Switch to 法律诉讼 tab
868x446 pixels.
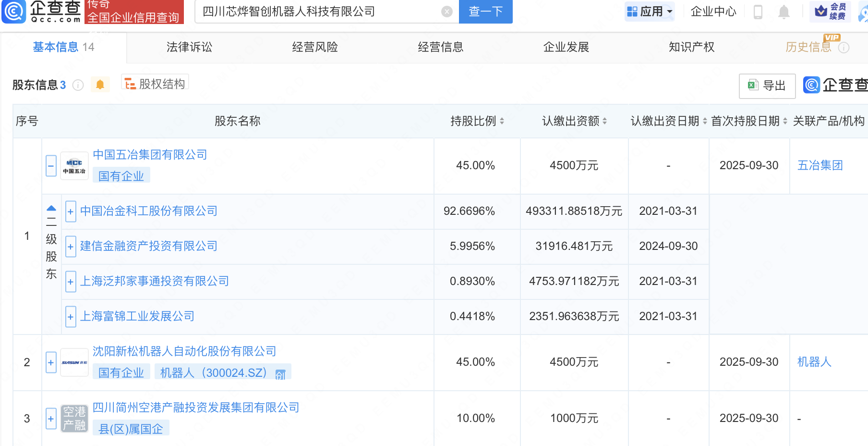click(x=189, y=47)
